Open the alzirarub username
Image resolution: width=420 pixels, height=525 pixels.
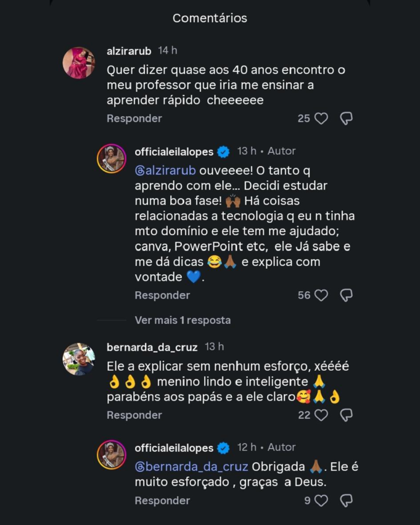(129, 51)
